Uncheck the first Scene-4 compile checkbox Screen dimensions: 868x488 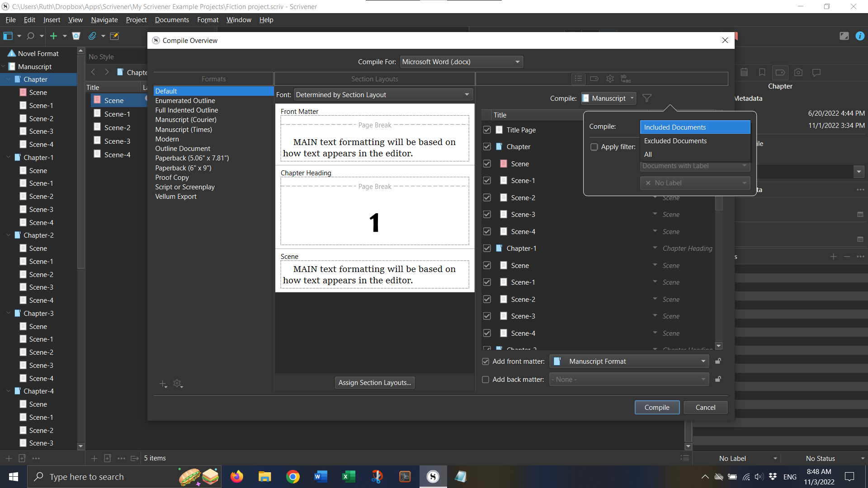pos(487,231)
